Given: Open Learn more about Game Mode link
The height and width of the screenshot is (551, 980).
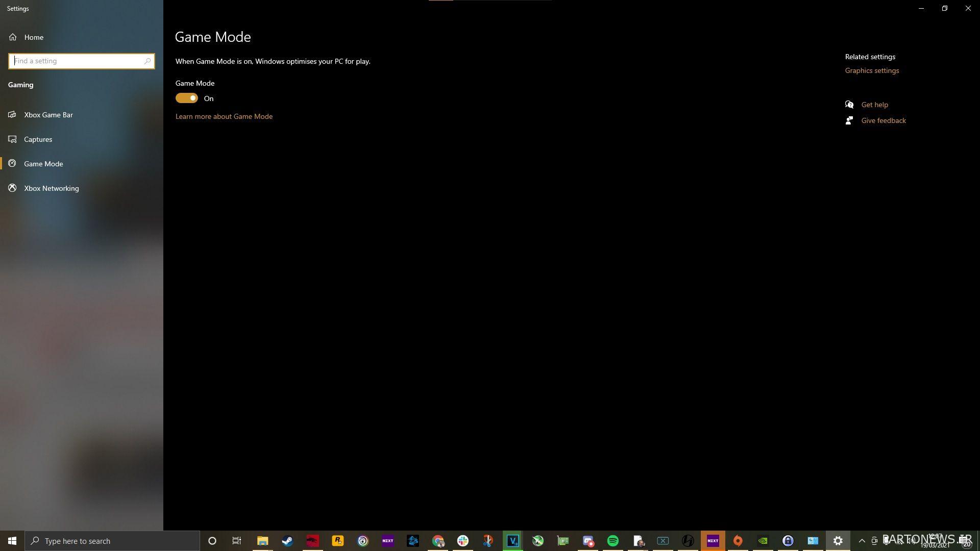Looking at the screenshot, I should 224,116.
